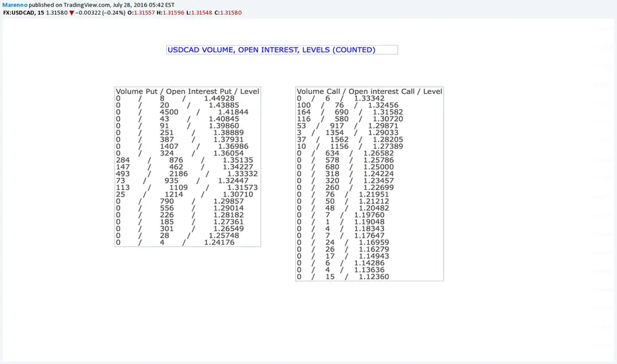Select put row with level 1.31573
Viewport: 617px width, 364px height.
click(x=187, y=187)
